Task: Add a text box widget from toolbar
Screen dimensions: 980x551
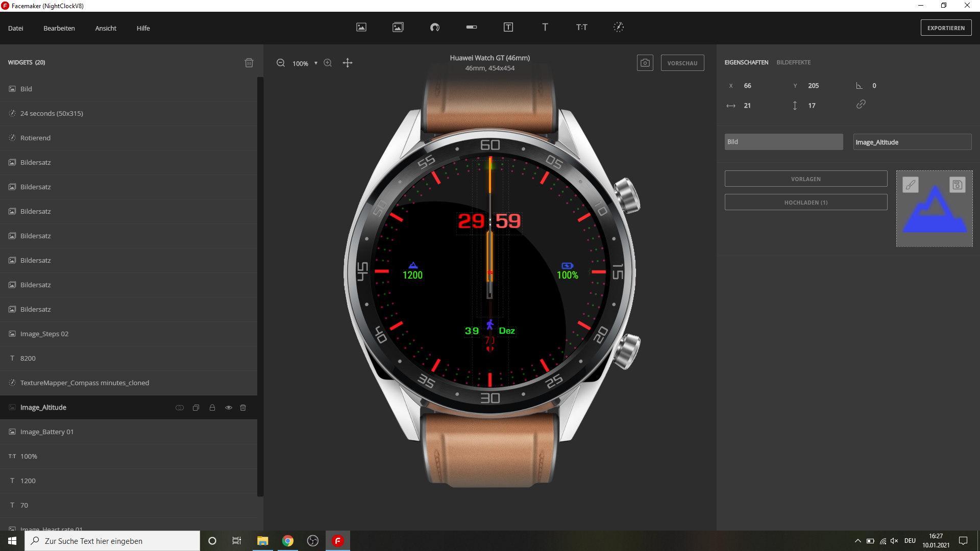Action: coord(508,27)
